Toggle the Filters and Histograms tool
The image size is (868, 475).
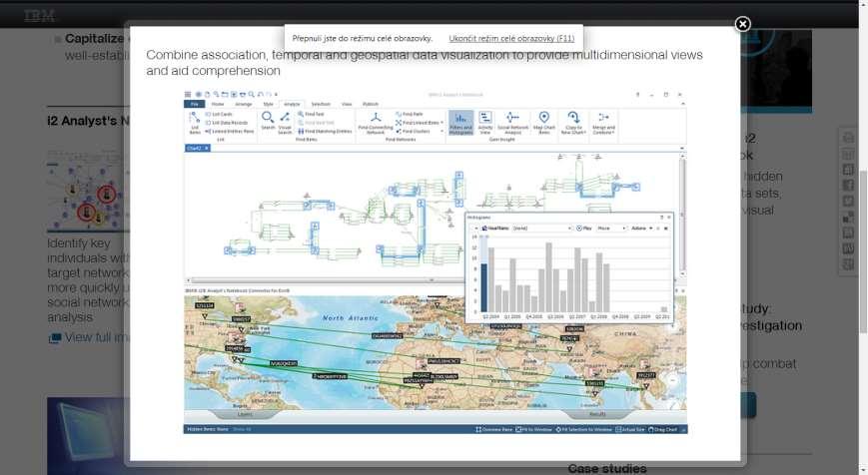click(x=460, y=123)
